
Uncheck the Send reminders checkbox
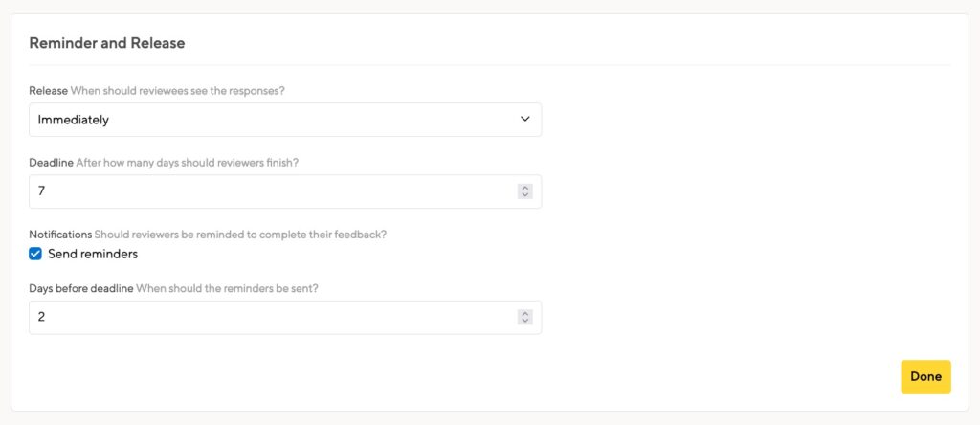[35, 254]
